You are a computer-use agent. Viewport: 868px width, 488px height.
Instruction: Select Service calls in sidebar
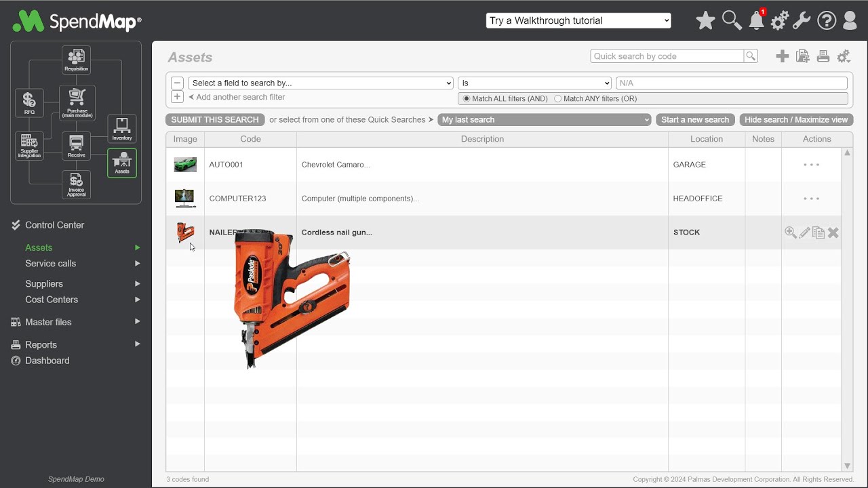point(50,264)
